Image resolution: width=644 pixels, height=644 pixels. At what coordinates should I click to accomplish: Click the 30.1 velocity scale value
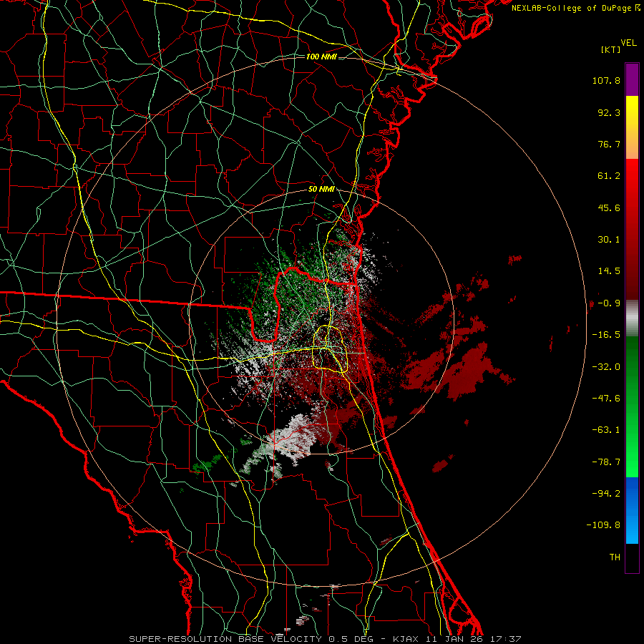[609, 240]
